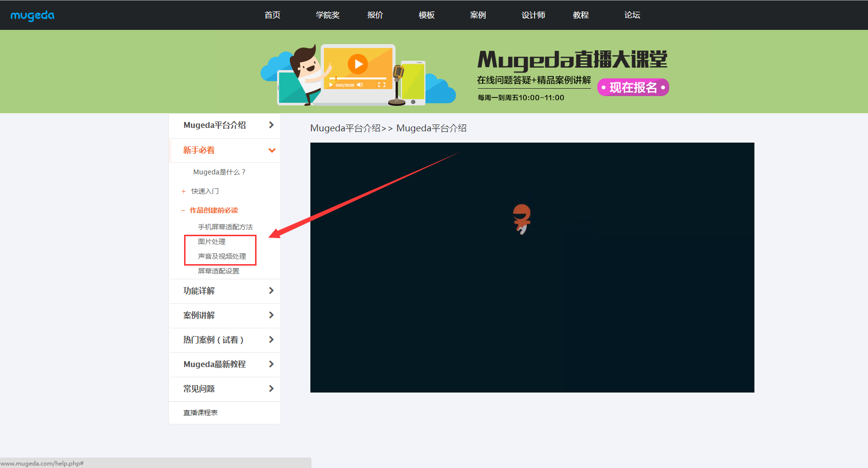
Task: Click the banner video play illustration
Action: (x=358, y=64)
